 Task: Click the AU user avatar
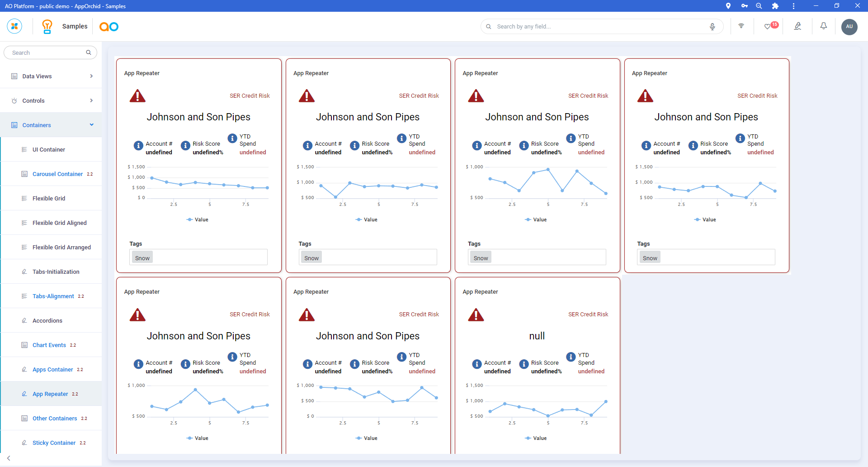849,27
